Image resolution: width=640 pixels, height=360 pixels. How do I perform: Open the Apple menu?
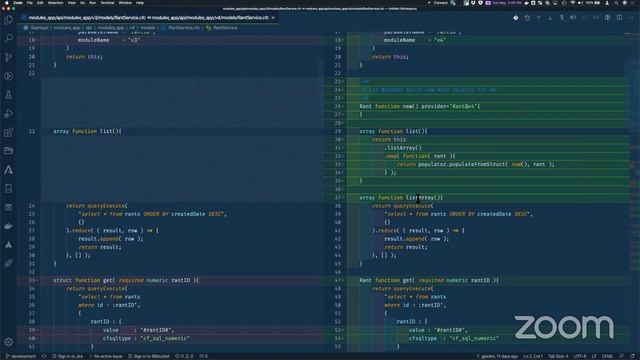[7, 2]
